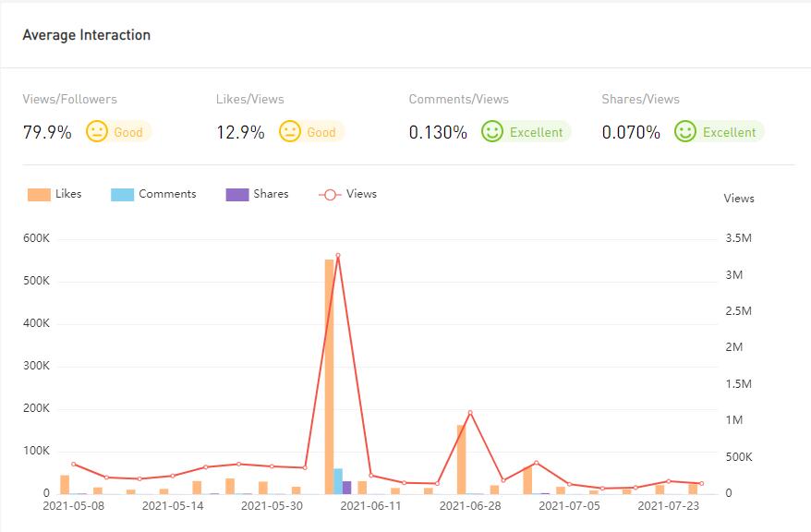Hide the Comments series via legend label
The image size is (811, 532).
point(167,194)
